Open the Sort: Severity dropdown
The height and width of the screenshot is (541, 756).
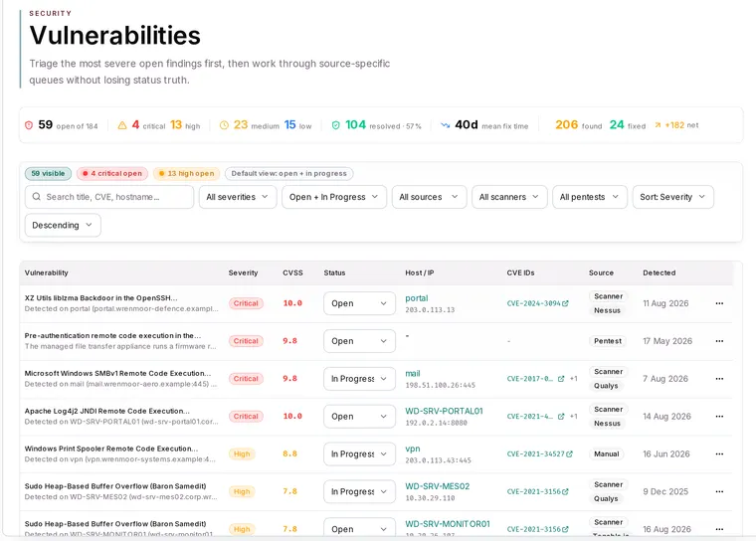(673, 197)
